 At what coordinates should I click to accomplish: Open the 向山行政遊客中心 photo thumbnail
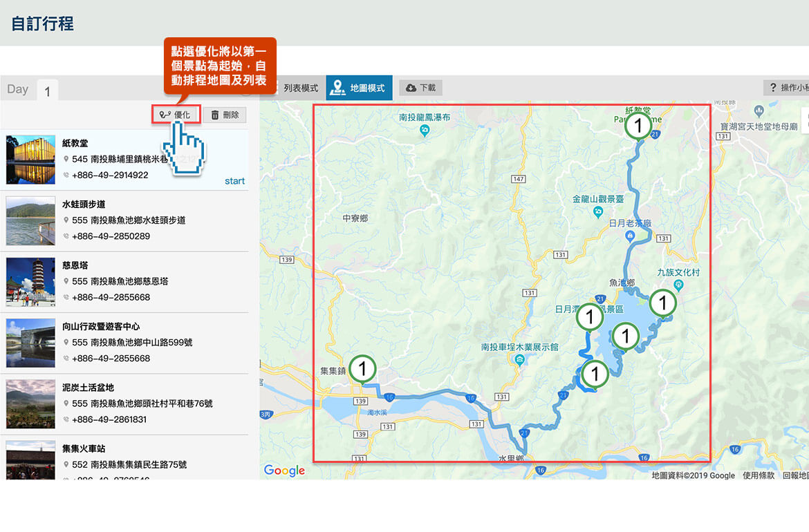pyautogui.click(x=30, y=343)
